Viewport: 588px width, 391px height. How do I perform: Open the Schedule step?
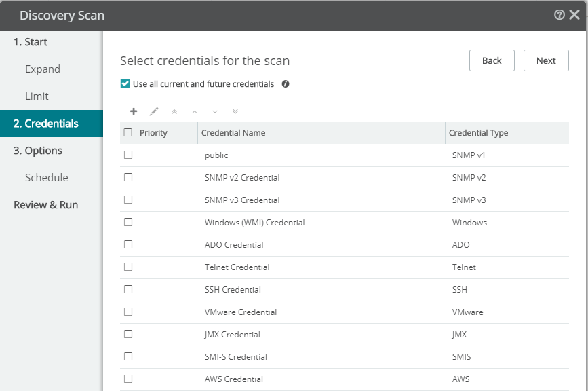pyautogui.click(x=47, y=177)
